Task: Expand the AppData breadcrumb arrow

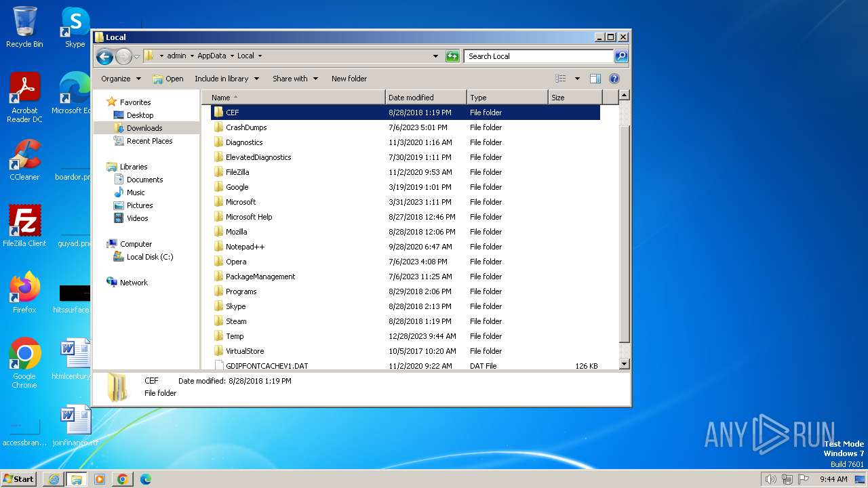Action: [x=231, y=56]
